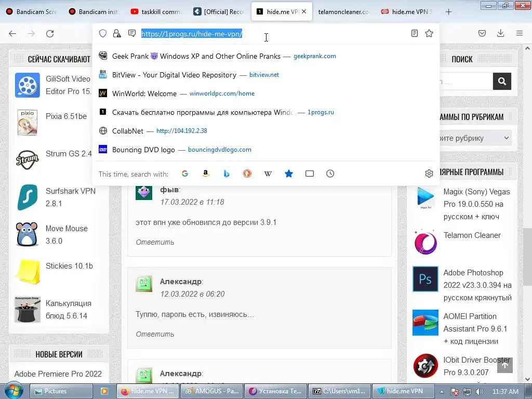The width and height of the screenshot is (532, 399).
Task: Open AOMEI Partition Assistant Pro link
Action: (475, 329)
